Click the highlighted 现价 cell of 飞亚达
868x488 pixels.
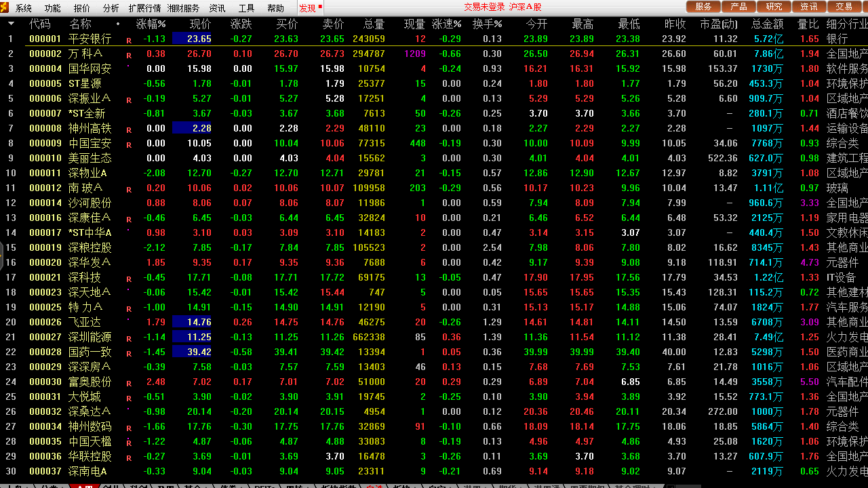pos(192,322)
